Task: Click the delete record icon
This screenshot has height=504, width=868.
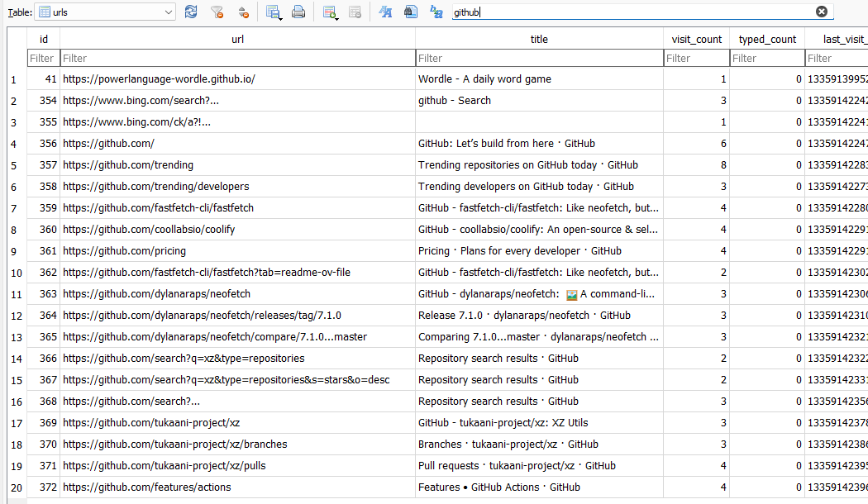Action: pos(355,12)
